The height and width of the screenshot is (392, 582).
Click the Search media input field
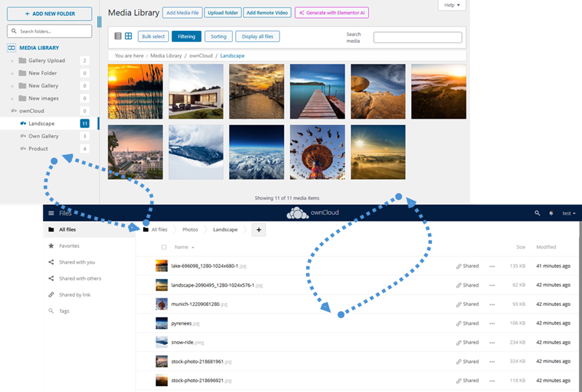click(418, 37)
